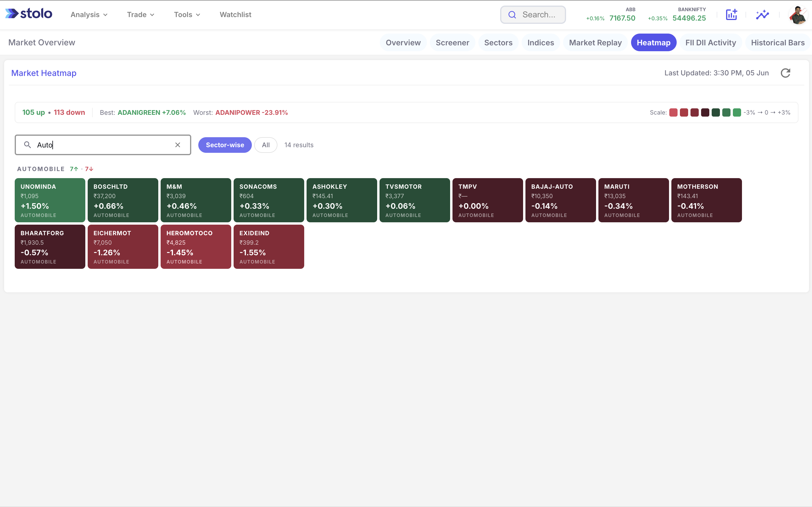Open the HEROMOTOCO heatmap tile
The height and width of the screenshot is (507, 812).
pos(196,247)
